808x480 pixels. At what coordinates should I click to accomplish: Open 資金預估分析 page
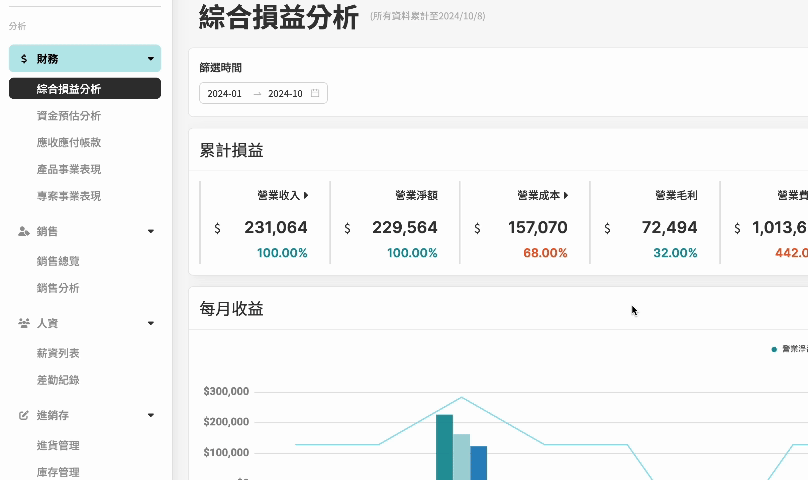69,115
